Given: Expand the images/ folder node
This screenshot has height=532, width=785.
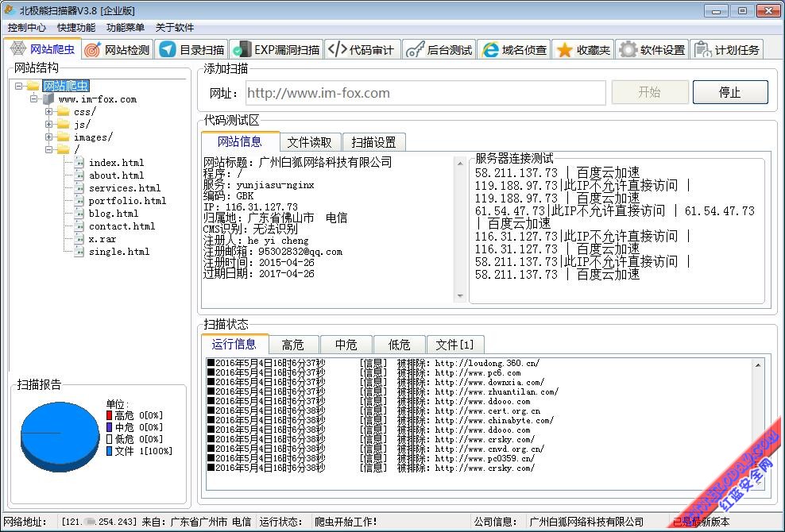Looking at the screenshot, I should 48,137.
